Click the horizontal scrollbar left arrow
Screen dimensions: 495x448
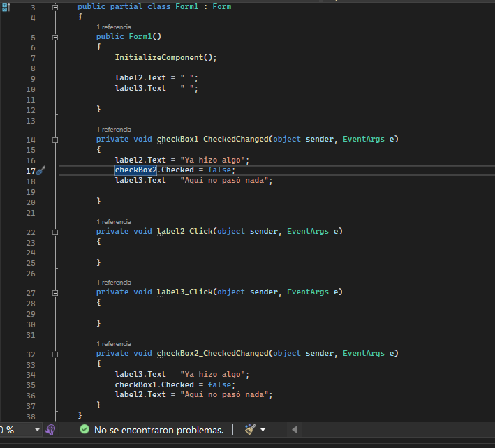(x=294, y=430)
